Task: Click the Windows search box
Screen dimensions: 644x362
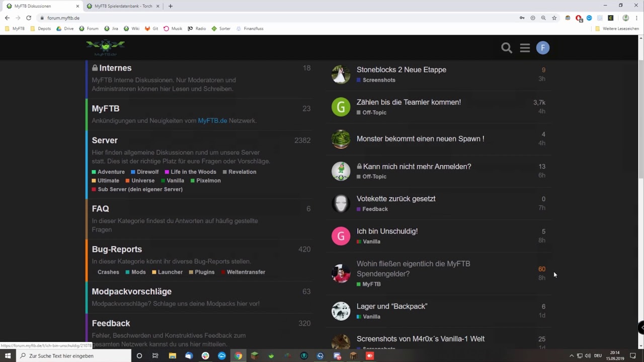Action: pyautogui.click(x=73, y=355)
